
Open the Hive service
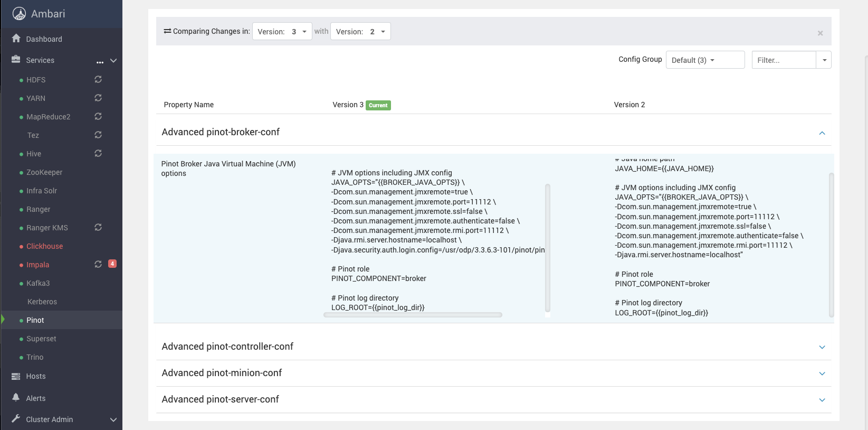[34, 154]
